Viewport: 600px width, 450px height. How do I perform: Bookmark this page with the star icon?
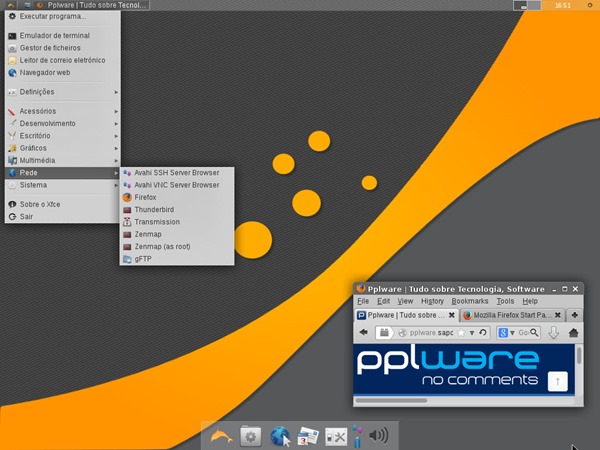point(461,333)
